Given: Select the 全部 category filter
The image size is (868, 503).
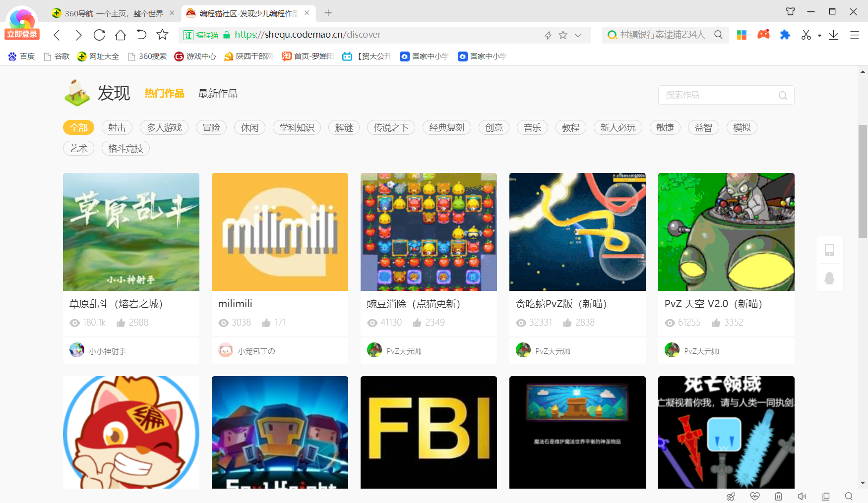Looking at the screenshot, I should (x=78, y=128).
